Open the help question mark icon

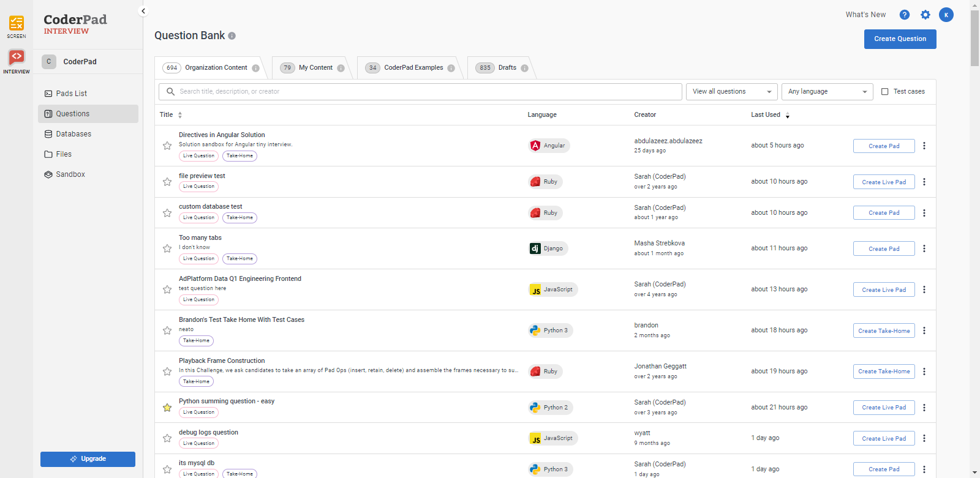click(x=904, y=15)
